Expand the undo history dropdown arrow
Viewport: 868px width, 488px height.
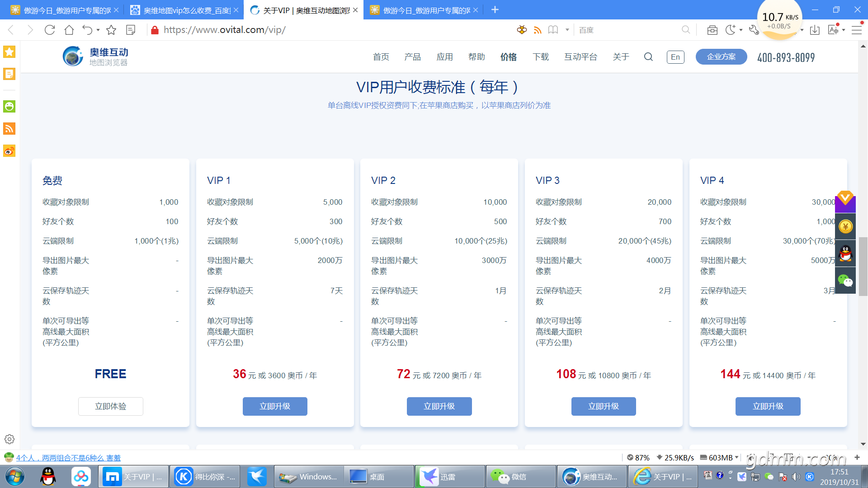coord(98,30)
